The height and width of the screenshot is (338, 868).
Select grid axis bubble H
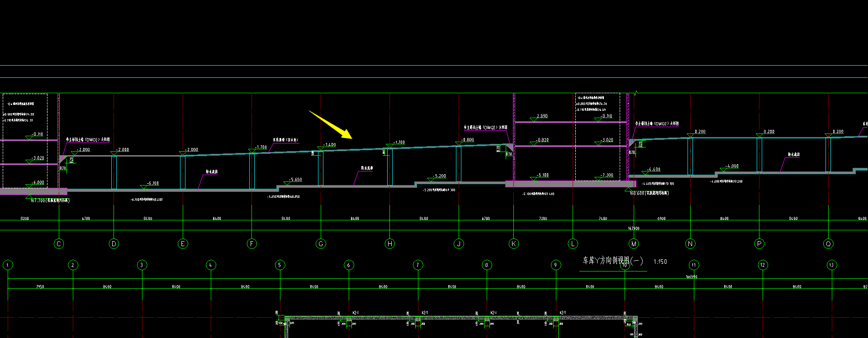click(390, 244)
